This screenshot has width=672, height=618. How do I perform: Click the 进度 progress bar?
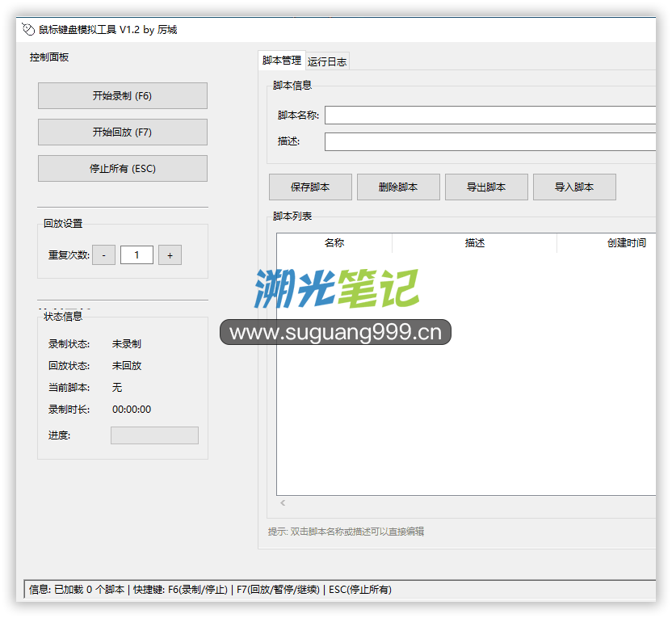coord(154,435)
